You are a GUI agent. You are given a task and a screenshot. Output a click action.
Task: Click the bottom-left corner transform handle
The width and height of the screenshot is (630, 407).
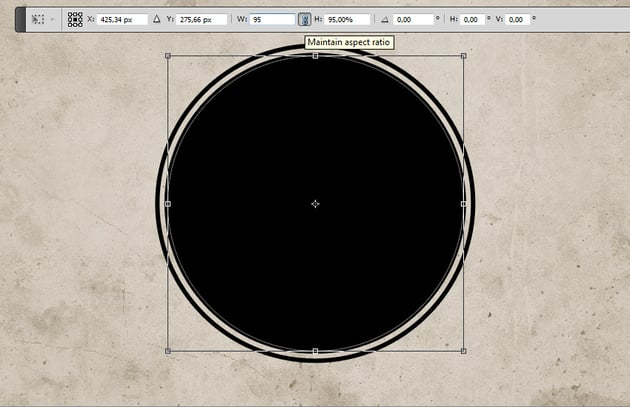[x=168, y=351]
